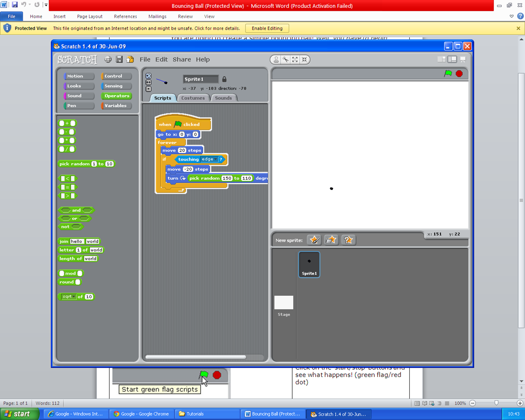
Task: Open the Share menu in Scratch
Action: click(181, 59)
